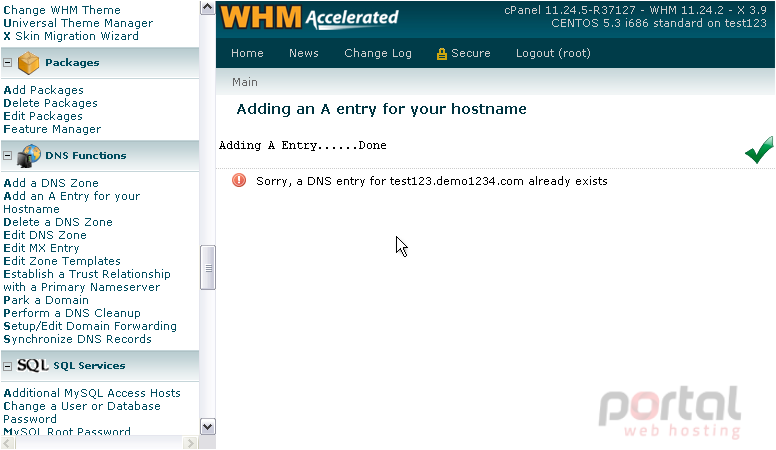Select Logout (root) in the top bar
This screenshot has width=776, height=450.
tap(553, 53)
